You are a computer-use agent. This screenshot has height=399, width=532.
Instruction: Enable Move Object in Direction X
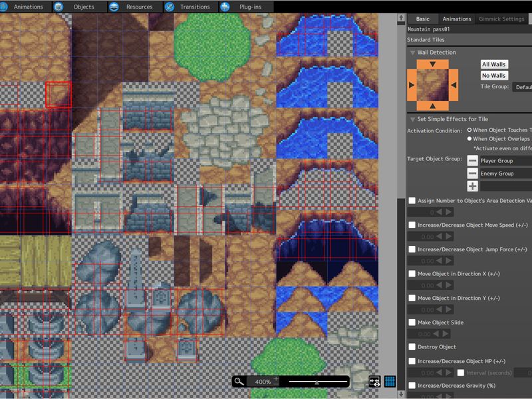pos(412,274)
